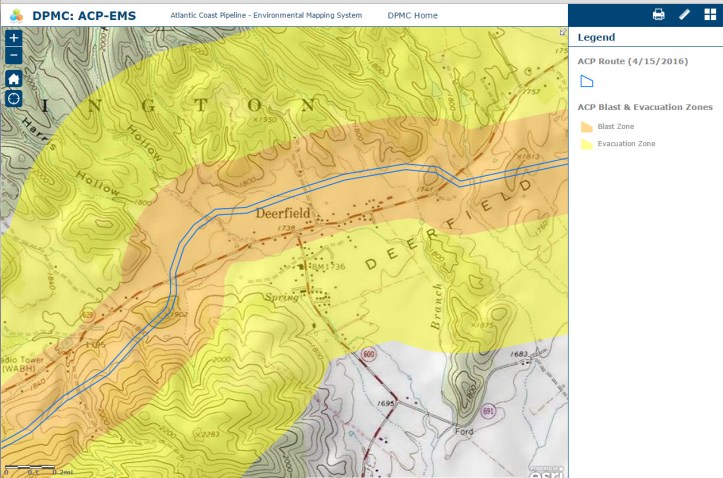This screenshot has width=723, height=478.
Task: Click the DPMC: ACP-EMS title
Action: (84, 15)
